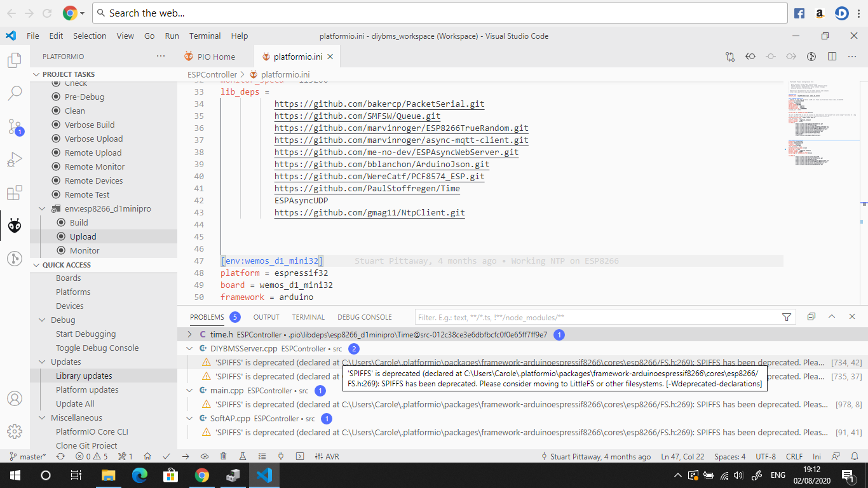Run the Upload task for esp8266_d1minipro
The height and width of the screenshot is (488, 868).
point(83,236)
